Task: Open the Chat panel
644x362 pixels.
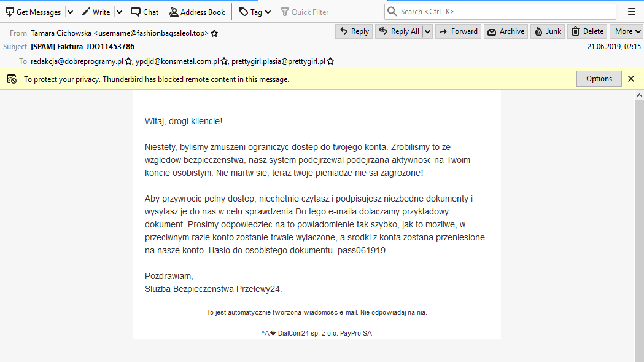Action: (x=144, y=11)
